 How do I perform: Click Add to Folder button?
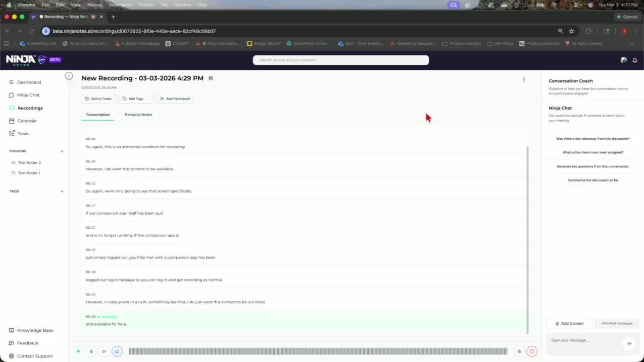coord(99,99)
